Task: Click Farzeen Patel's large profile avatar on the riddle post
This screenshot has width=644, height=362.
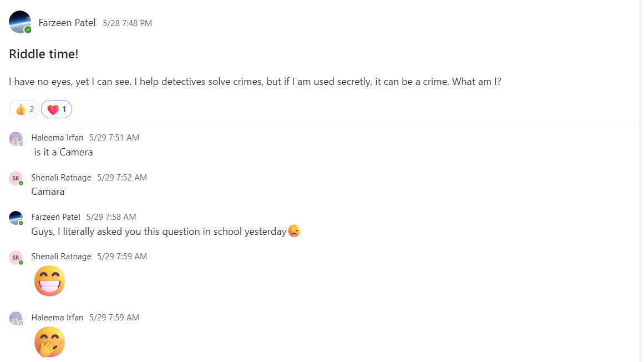Action: pos(20,22)
